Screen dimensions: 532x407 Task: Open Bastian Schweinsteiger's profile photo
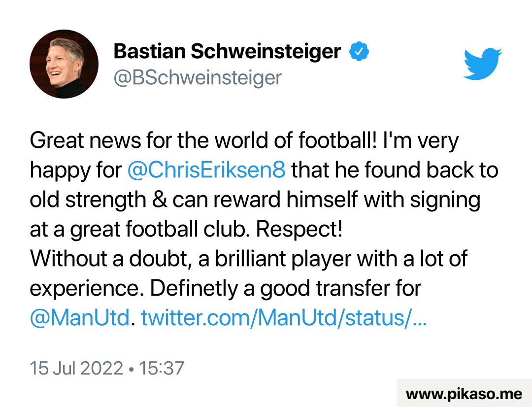tap(64, 64)
